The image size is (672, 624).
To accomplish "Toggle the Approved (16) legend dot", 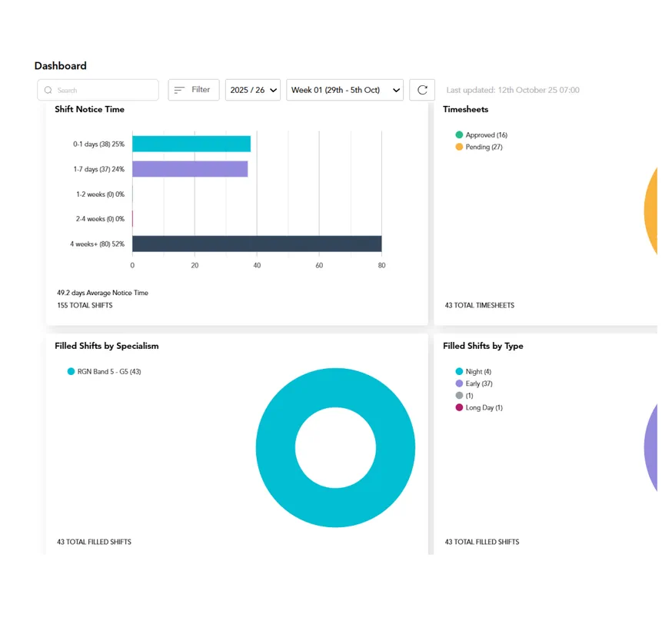I will click(x=459, y=135).
